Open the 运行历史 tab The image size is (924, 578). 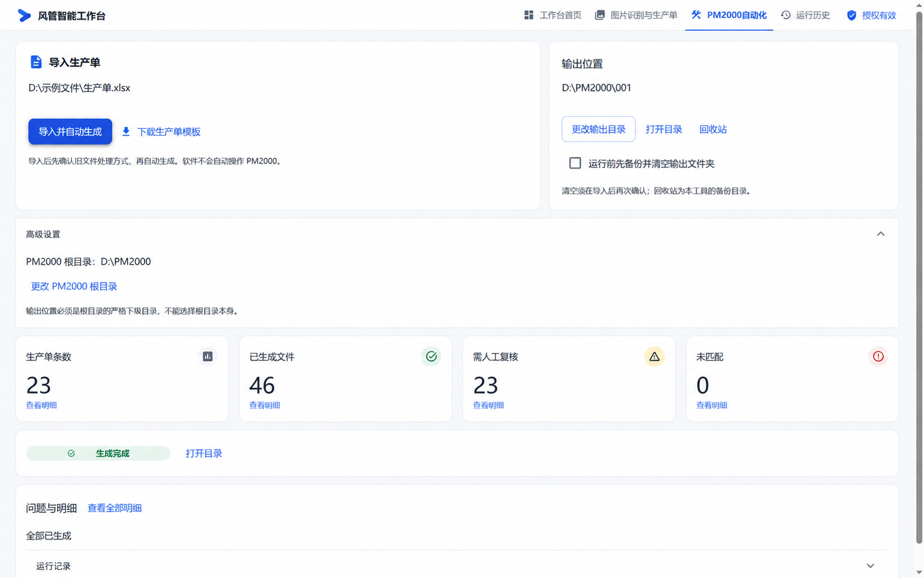pyautogui.click(x=806, y=15)
